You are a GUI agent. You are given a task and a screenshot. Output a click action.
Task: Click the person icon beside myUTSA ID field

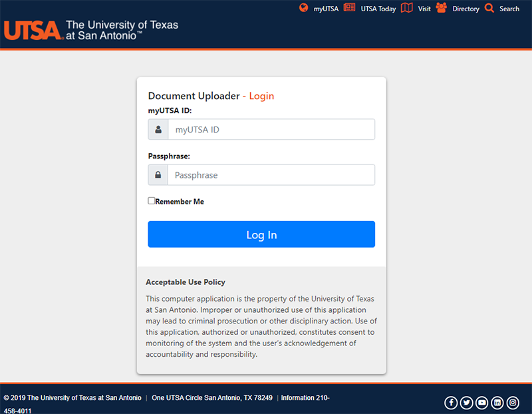click(x=158, y=129)
